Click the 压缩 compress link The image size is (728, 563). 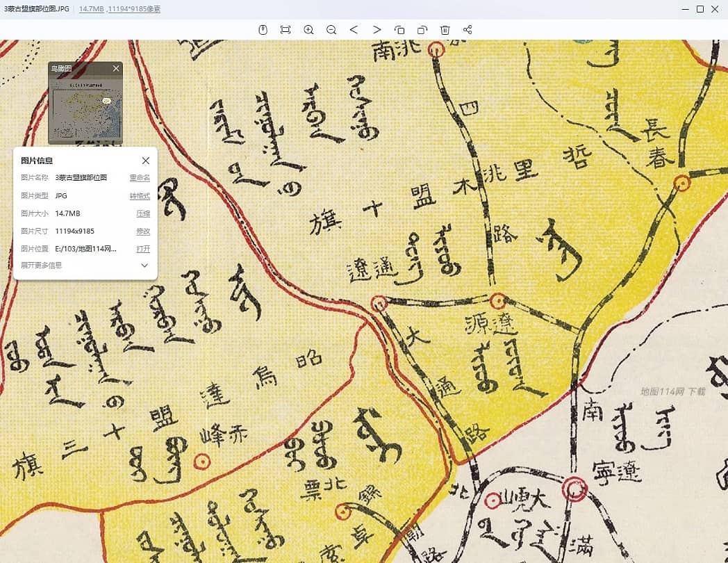[x=143, y=213]
